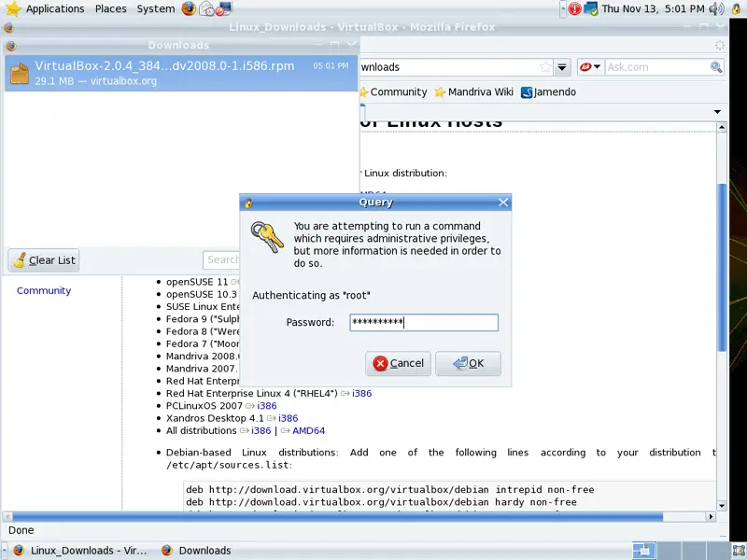This screenshot has width=747, height=560.
Task: Click the package icon of the VirtualBox rpm download
Action: click(20, 74)
